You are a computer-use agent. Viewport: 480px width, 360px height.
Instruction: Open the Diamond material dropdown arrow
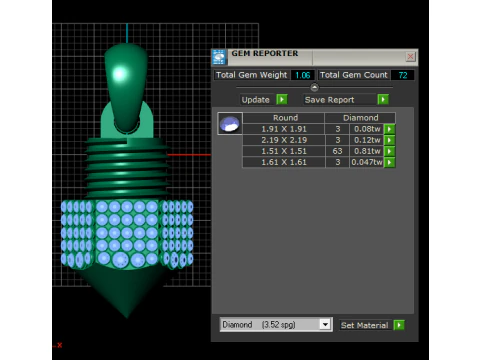pos(325,324)
